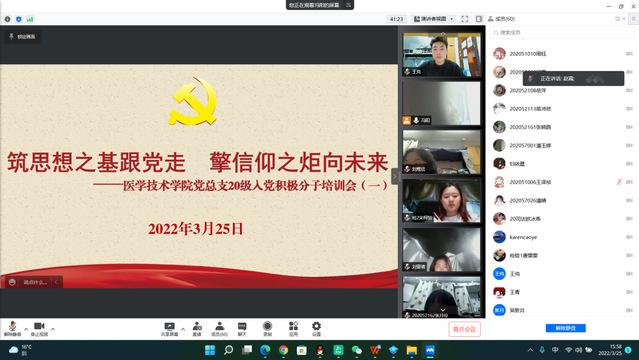The width and height of the screenshot is (639, 360).
Task: Toggle the 成员 members panel in bottom toolbar
Action: (x=219, y=329)
